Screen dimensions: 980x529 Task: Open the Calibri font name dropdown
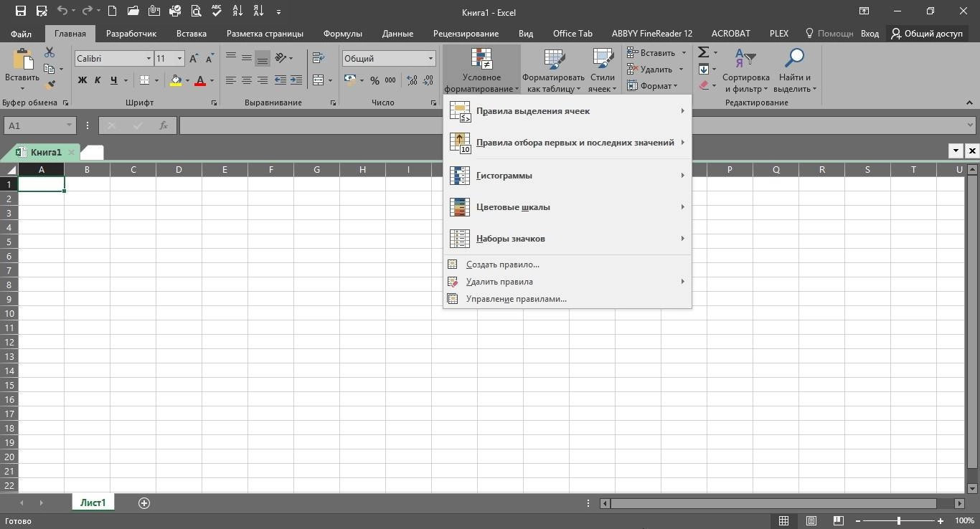(x=149, y=59)
